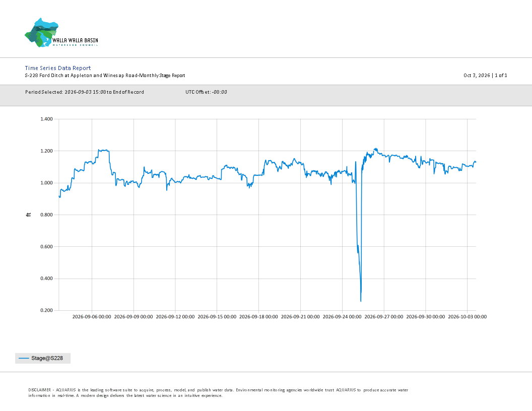Click the 2026-09-27 00:00 x-axis label
The height and width of the screenshot is (411, 532).
click(x=384, y=317)
